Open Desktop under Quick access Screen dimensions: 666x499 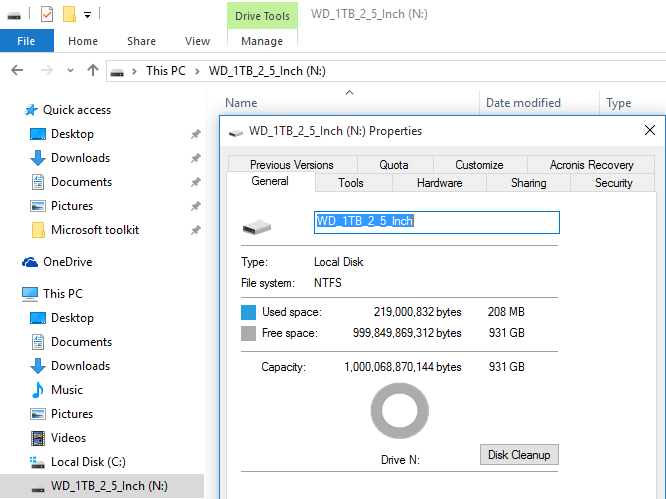tap(72, 134)
